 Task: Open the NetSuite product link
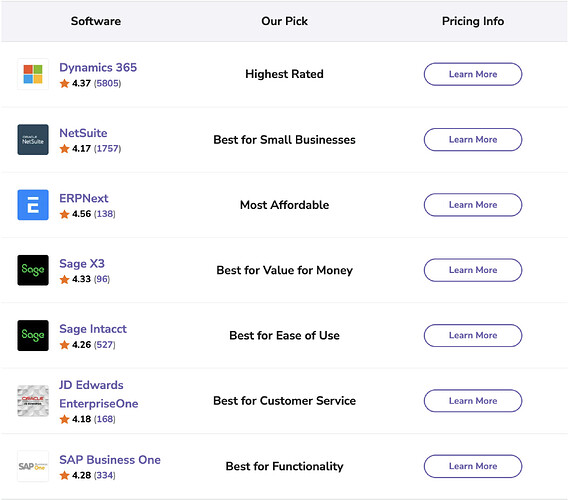coord(83,133)
